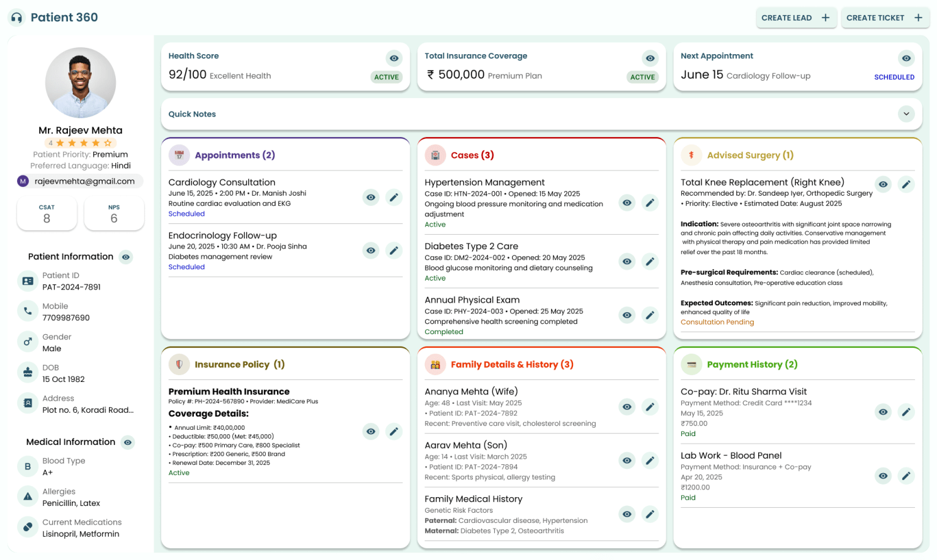Edit the Premium Health Insurance policy
The height and width of the screenshot is (560, 937).
pyautogui.click(x=394, y=432)
